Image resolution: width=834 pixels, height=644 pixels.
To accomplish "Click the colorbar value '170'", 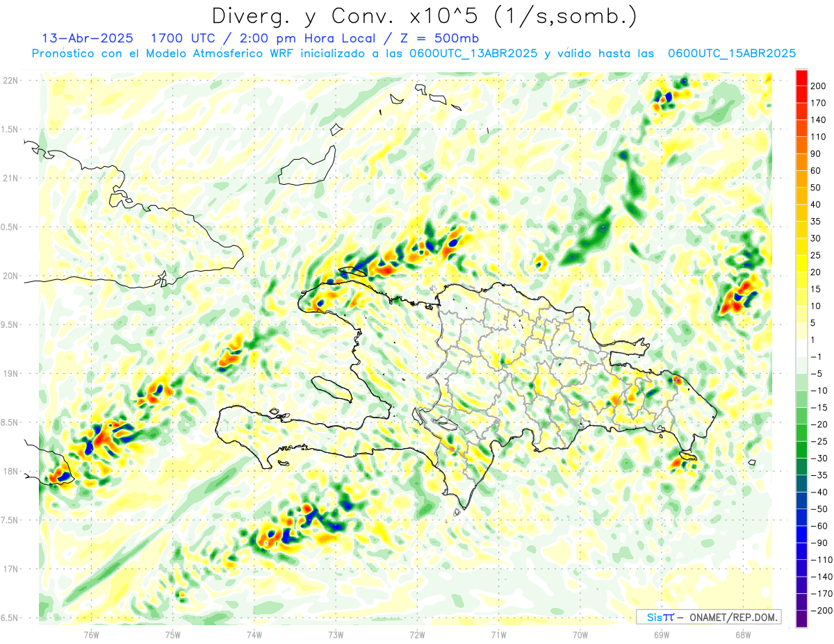I will click(x=819, y=103).
